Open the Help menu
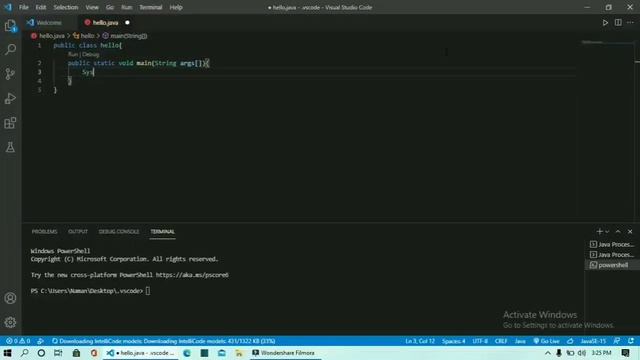 [x=176, y=7]
